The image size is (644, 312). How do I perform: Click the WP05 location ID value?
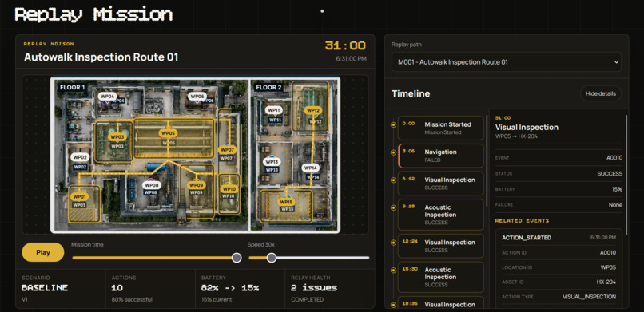(608, 267)
